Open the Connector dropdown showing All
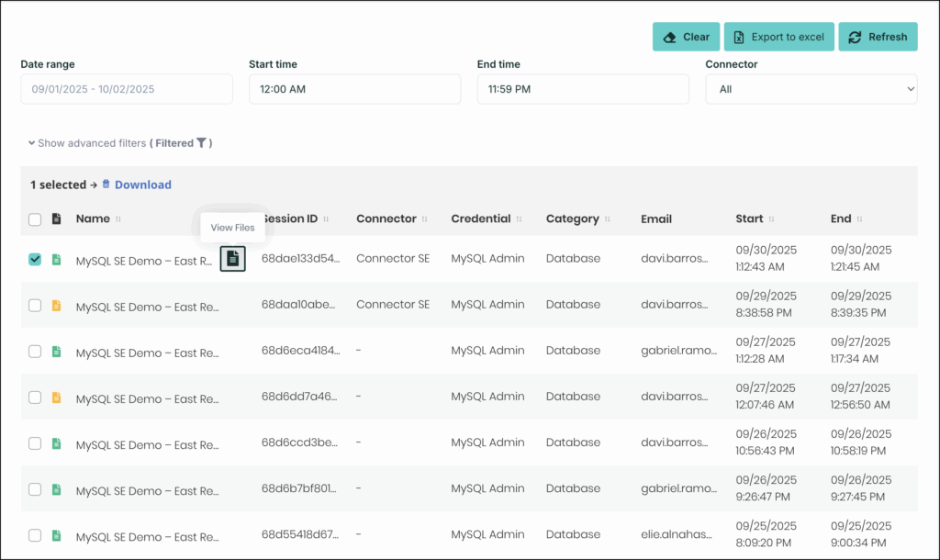This screenshot has width=940, height=560. (811, 89)
